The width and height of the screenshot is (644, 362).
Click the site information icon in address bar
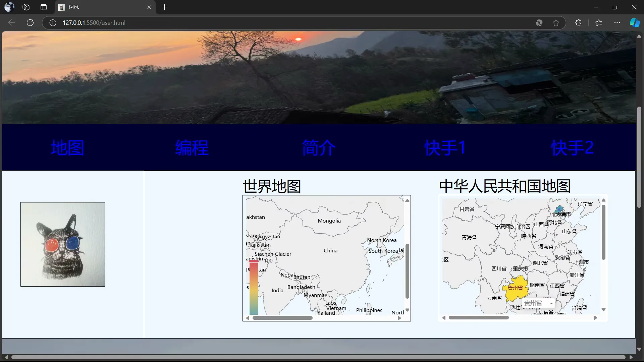pyautogui.click(x=53, y=23)
